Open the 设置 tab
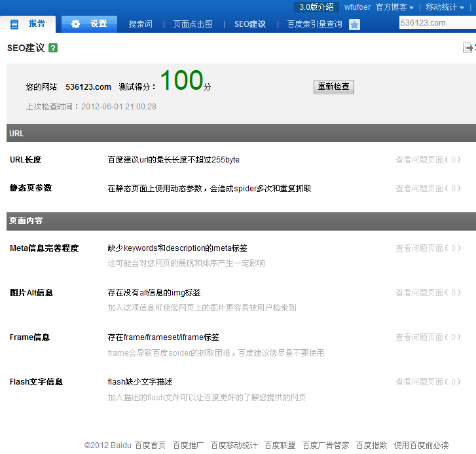 coord(89,24)
